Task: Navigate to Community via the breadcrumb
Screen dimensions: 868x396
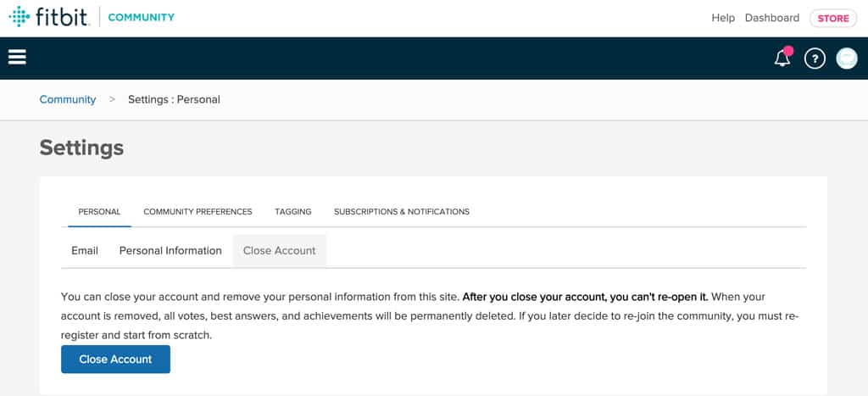Action: pyautogui.click(x=68, y=99)
